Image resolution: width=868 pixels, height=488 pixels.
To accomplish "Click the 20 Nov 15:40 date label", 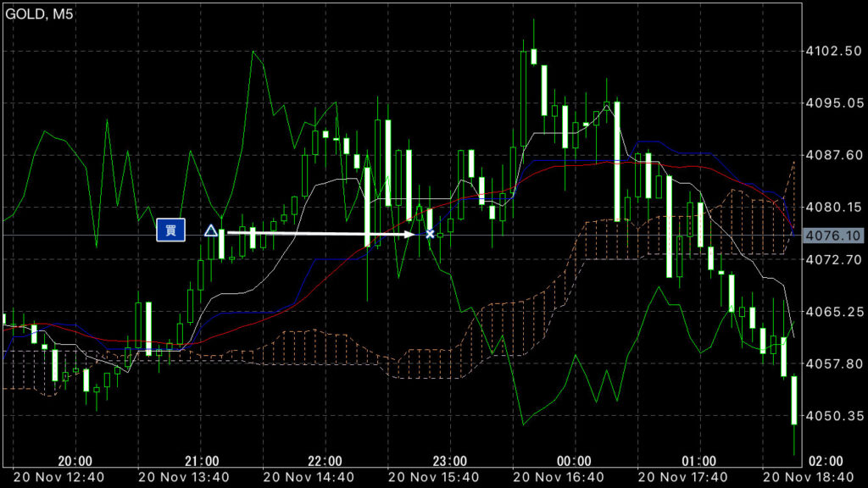I will tap(433, 476).
